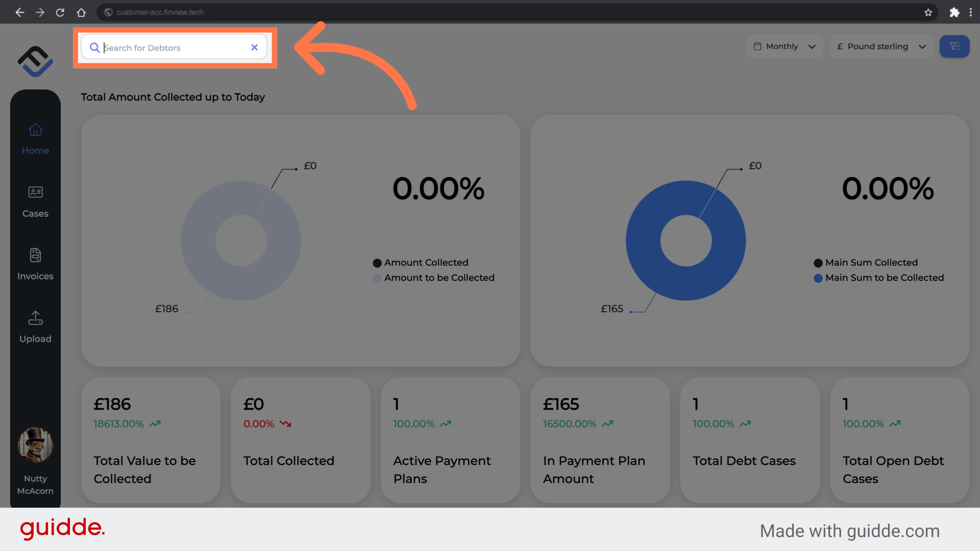Image resolution: width=980 pixels, height=551 pixels.
Task: Click the Finview application logo top left
Action: (35, 62)
